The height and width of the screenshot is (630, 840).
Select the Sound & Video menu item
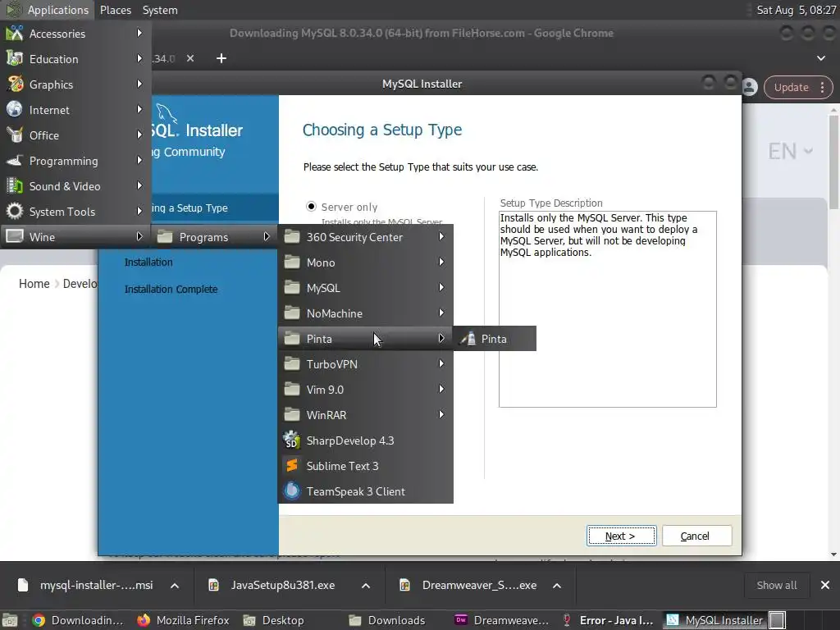(75, 186)
